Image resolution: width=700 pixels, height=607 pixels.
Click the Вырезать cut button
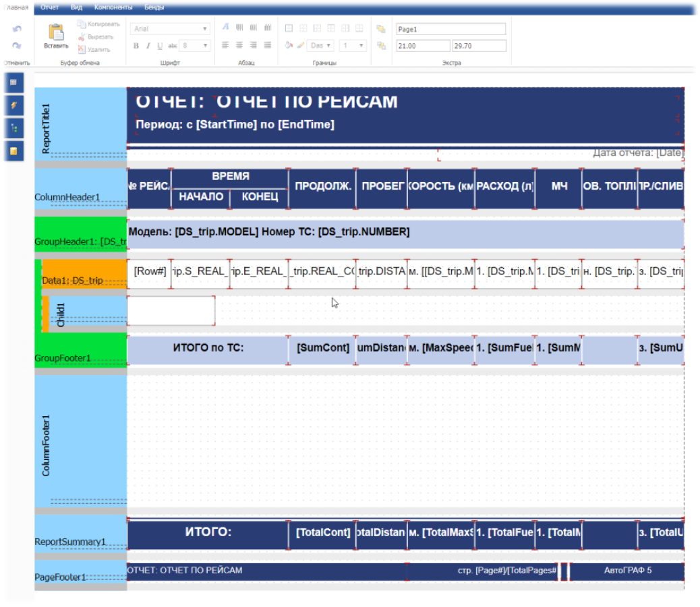coord(96,37)
